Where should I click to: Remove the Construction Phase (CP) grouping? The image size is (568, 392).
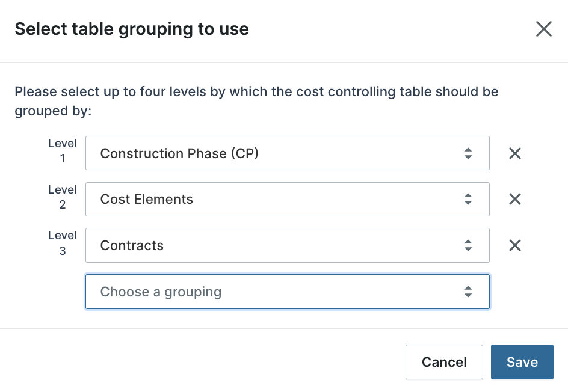coord(515,153)
